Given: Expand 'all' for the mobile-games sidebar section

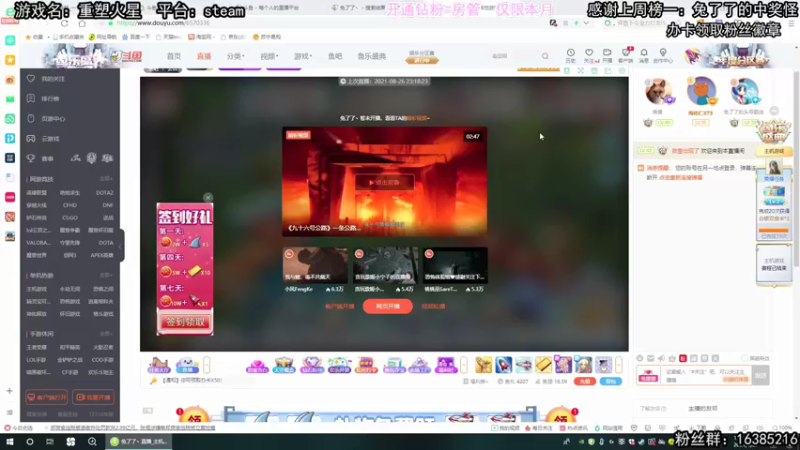Looking at the screenshot, I should click(106, 334).
